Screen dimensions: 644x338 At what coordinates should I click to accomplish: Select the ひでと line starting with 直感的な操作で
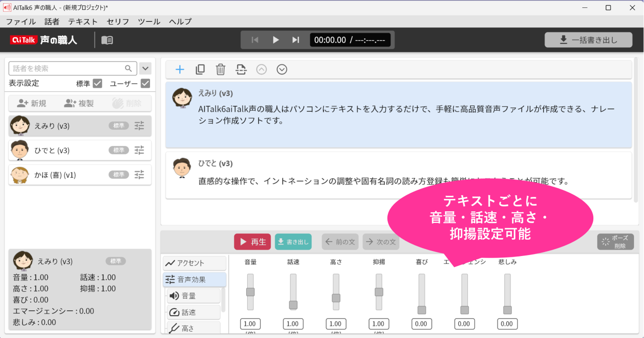399,175
